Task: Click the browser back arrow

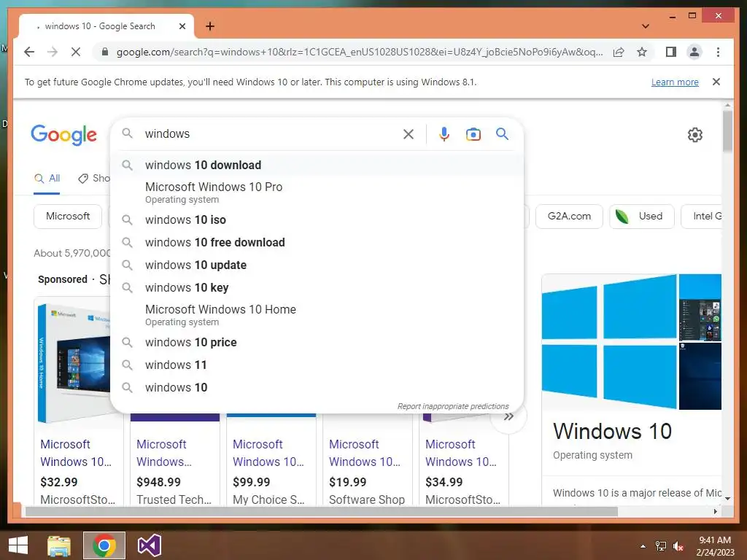Action: [29, 52]
